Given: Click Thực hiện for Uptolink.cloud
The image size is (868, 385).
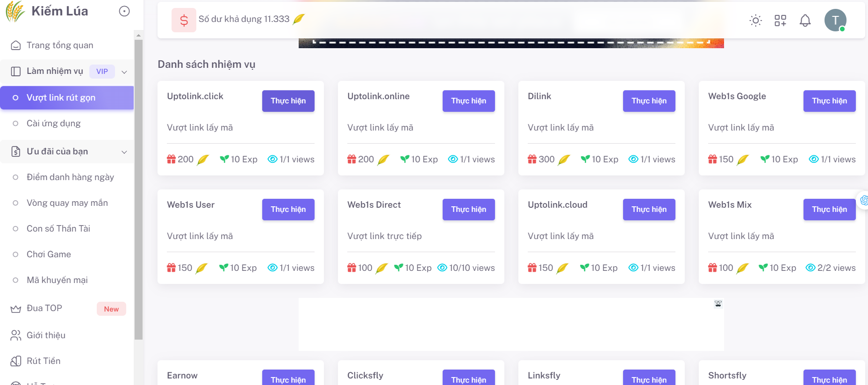Looking at the screenshot, I should (x=649, y=210).
